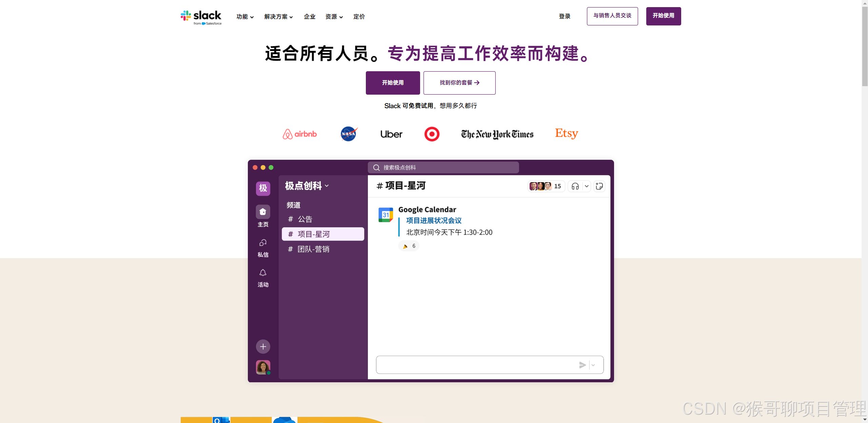
Task: Click the send message arrow icon
Action: 582,365
